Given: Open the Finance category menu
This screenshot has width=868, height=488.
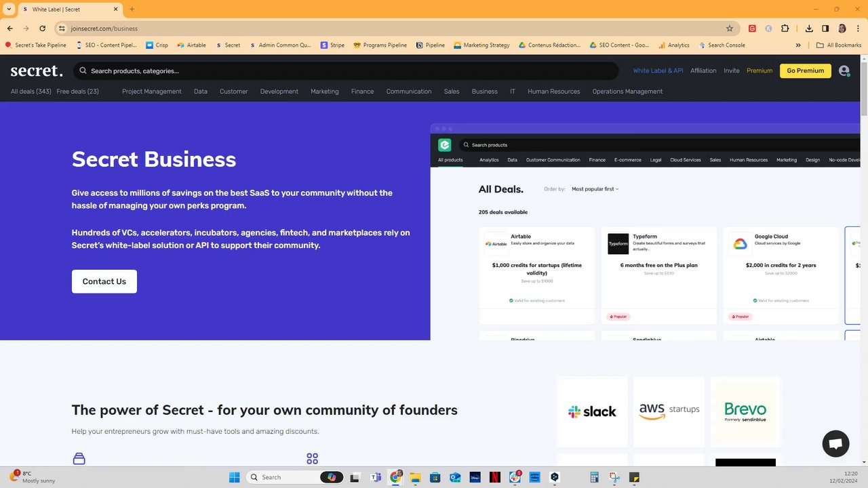Looking at the screenshot, I should 362,91.
